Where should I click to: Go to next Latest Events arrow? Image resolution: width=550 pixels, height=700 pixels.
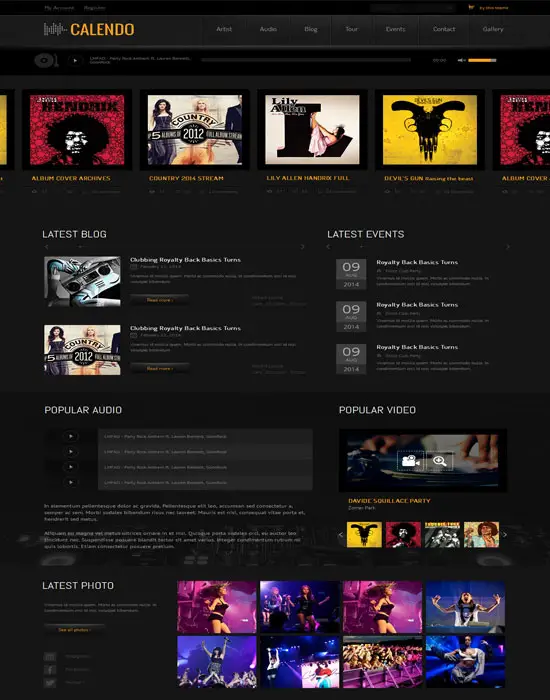[508, 246]
